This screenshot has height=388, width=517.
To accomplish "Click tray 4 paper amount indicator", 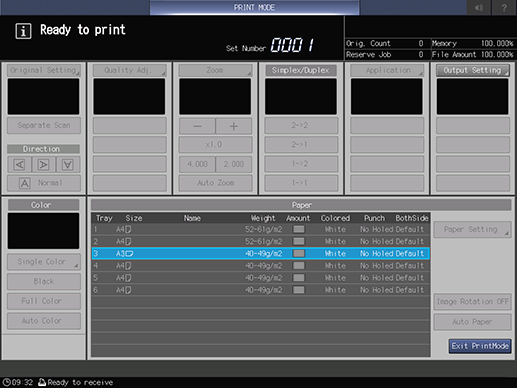I will click(x=299, y=266).
